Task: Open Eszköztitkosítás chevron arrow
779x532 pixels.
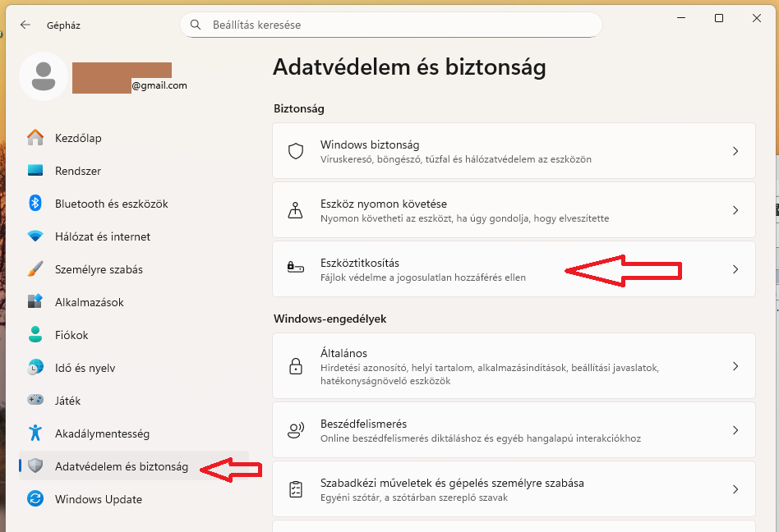Action: pyautogui.click(x=735, y=269)
